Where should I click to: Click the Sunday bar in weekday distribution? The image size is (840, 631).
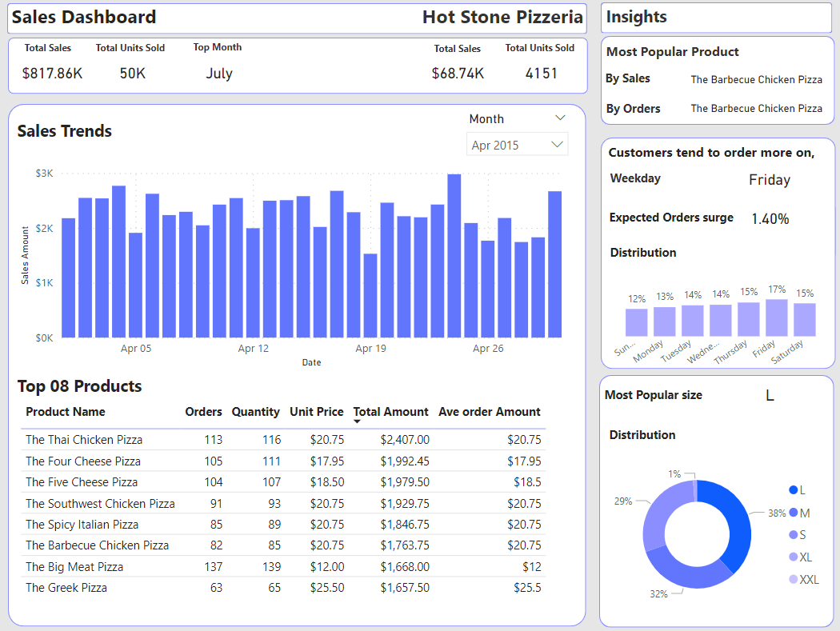pyautogui.click(x=637, y=322)
